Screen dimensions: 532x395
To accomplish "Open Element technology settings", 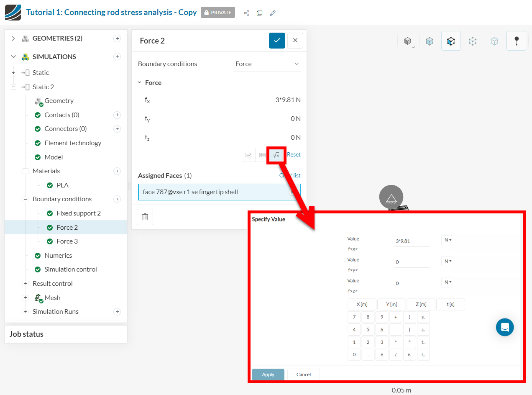I will click(73, 143).
